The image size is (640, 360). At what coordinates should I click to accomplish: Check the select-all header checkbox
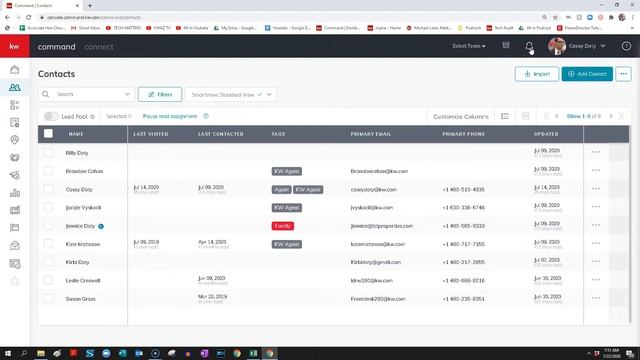tap(48, 133)
